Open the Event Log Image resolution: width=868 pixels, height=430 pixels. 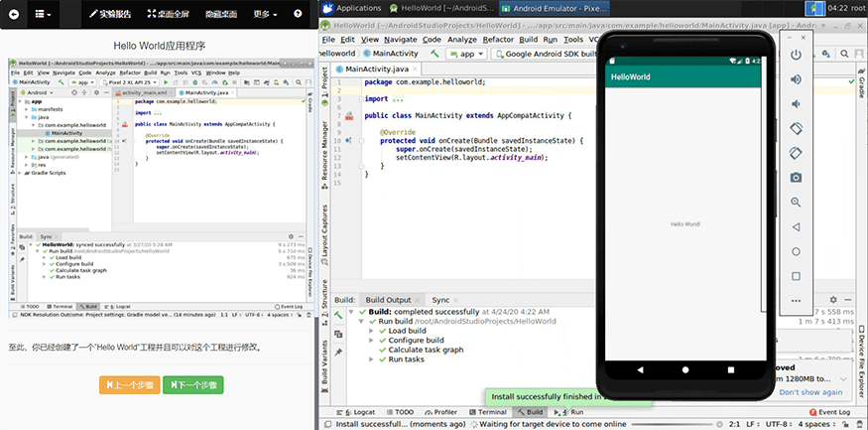tap(829, 412)
